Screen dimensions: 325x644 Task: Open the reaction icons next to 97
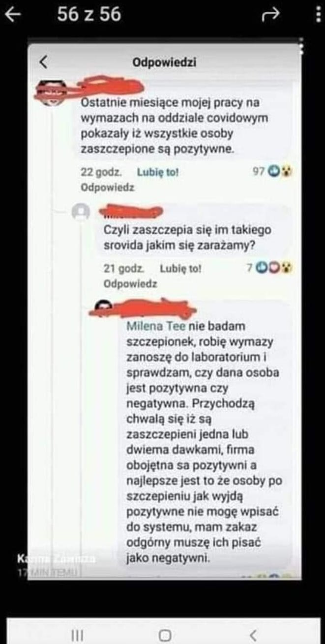pyautogui.click(x=280, y=171)
